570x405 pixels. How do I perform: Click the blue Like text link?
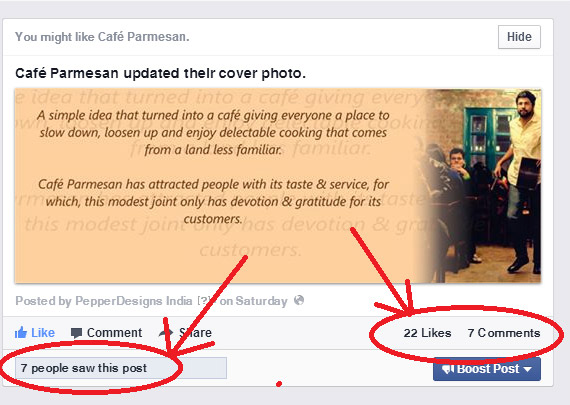pyautogui.click(x=43, y=333)
